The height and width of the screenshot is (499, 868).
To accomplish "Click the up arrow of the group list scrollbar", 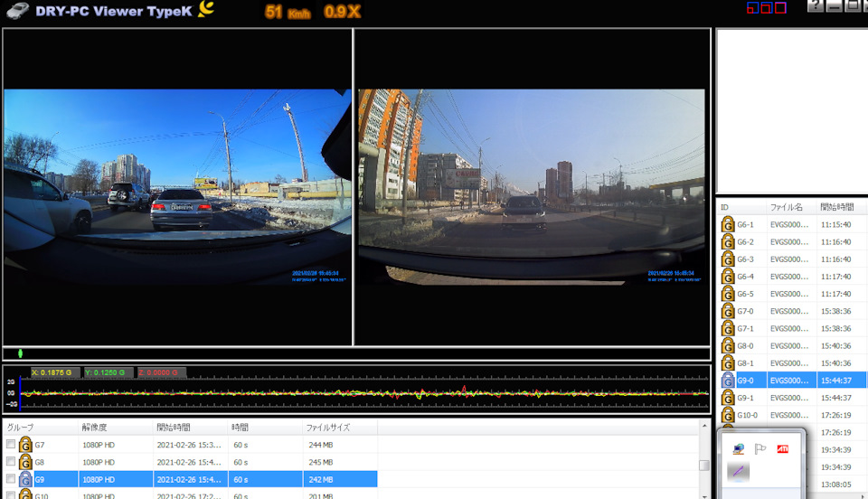I will [704, 426].
